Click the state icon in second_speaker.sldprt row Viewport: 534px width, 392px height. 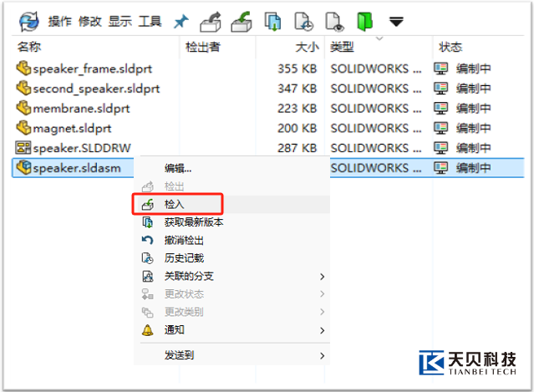[x=440, y=89]
